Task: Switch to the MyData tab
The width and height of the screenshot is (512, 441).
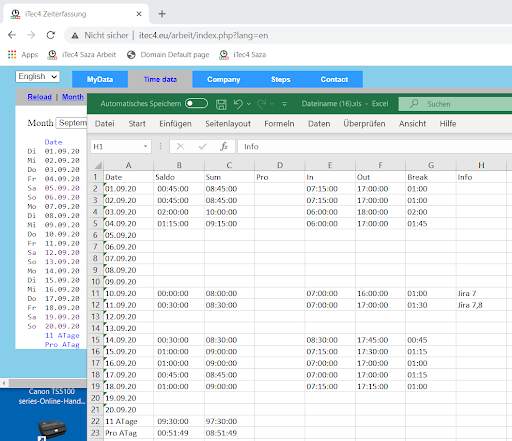Action: pyautogui.click(x=100, y=79)
